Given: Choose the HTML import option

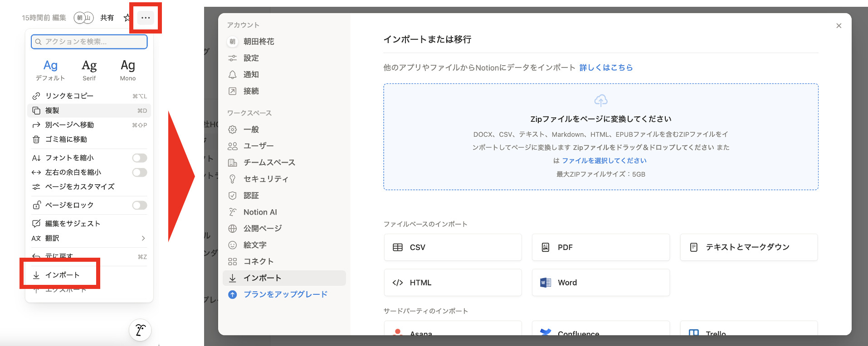Looking at the screenshot, I should (453, 283).
